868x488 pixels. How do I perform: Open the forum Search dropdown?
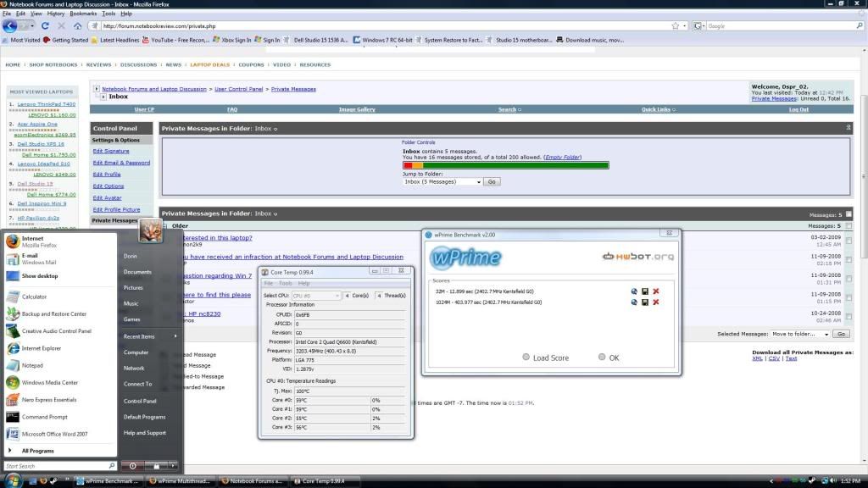(509, 109)
